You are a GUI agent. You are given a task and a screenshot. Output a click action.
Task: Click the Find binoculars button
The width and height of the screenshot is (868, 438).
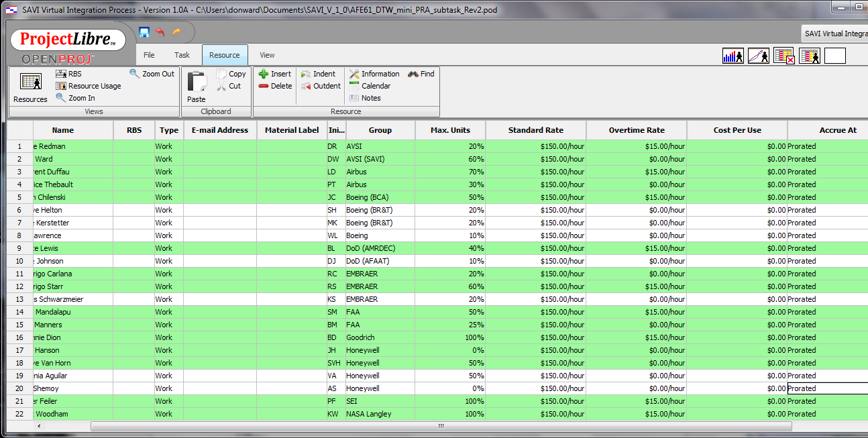click(421, 74)
